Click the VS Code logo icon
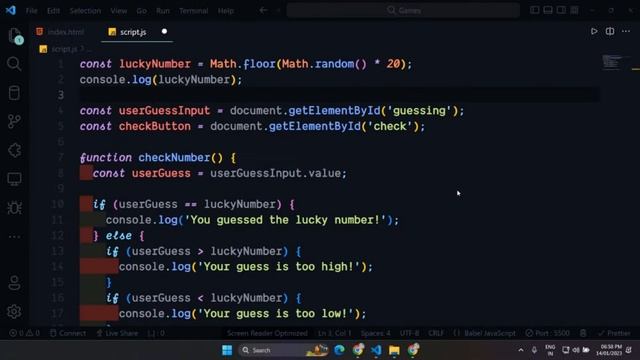Image resolution: width=640 pixels, height=360 pixels. (11, 10)
